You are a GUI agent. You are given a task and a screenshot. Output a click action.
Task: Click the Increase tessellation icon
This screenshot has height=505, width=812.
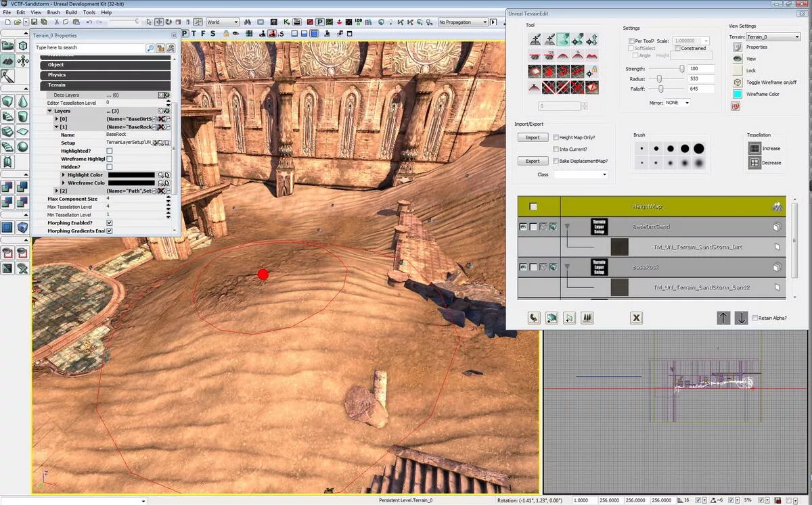(754, 148)
